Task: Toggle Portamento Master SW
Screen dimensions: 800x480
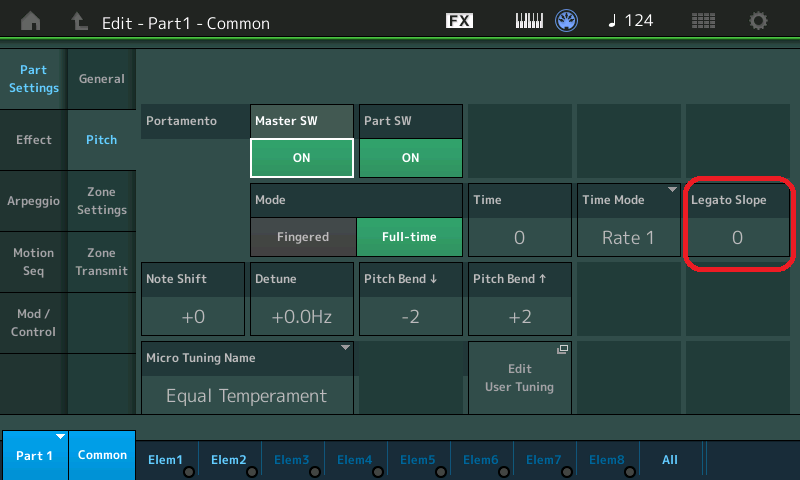Action: click(302, 157)
